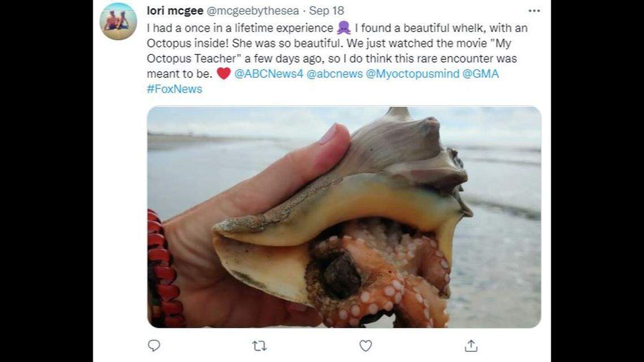644x362 pixels.
Task: Open the @GMA mention link
Action: pos(481,73)
